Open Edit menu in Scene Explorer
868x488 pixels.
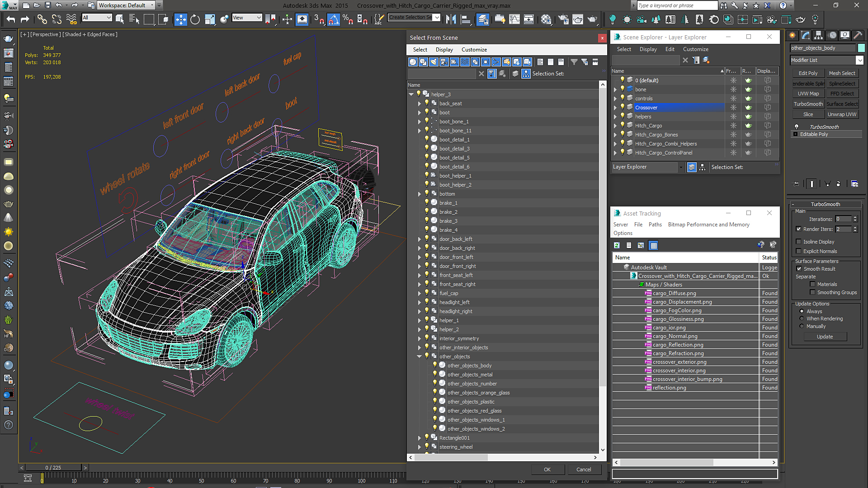coord(670,49)
